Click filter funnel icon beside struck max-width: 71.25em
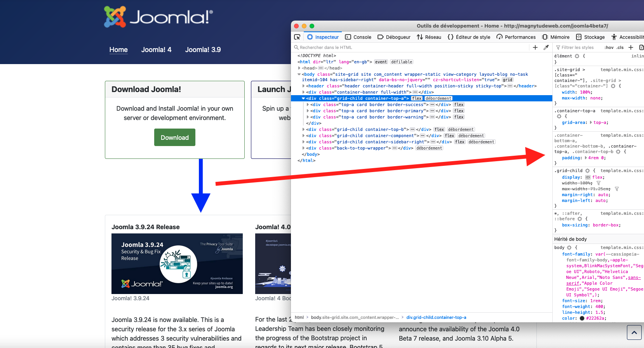Viewport: 644px width, 348px height. (617, 189)
